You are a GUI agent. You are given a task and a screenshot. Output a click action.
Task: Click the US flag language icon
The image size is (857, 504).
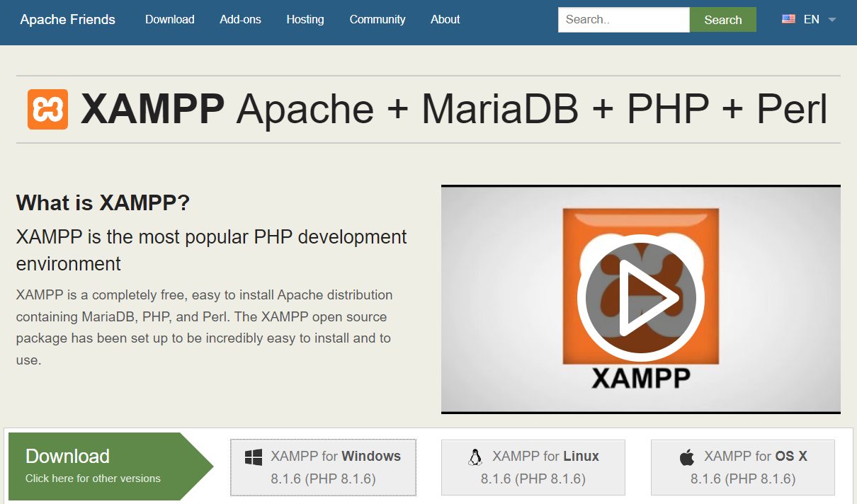click(788, 19)
